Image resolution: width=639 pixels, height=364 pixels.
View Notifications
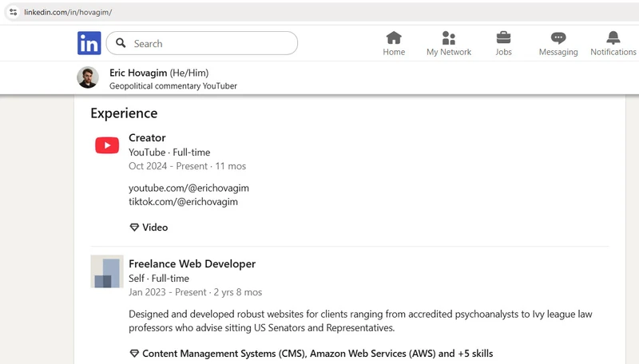click(x=613, y=44)
